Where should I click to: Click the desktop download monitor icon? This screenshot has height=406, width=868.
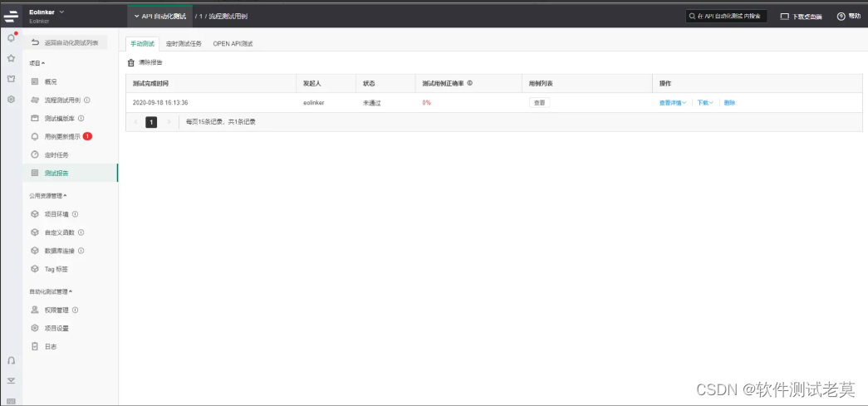click(784, 17)
